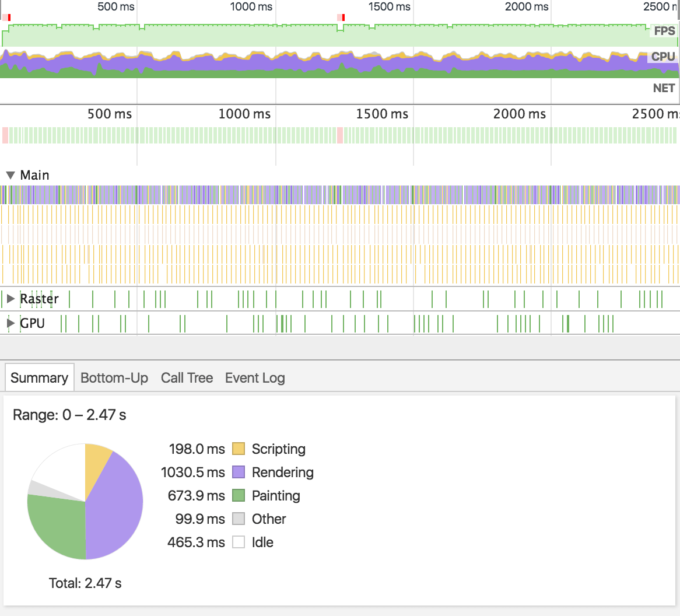Click the 1000 ms ruler label
This screenshot has height=616, width=680.
coord(251,7)
